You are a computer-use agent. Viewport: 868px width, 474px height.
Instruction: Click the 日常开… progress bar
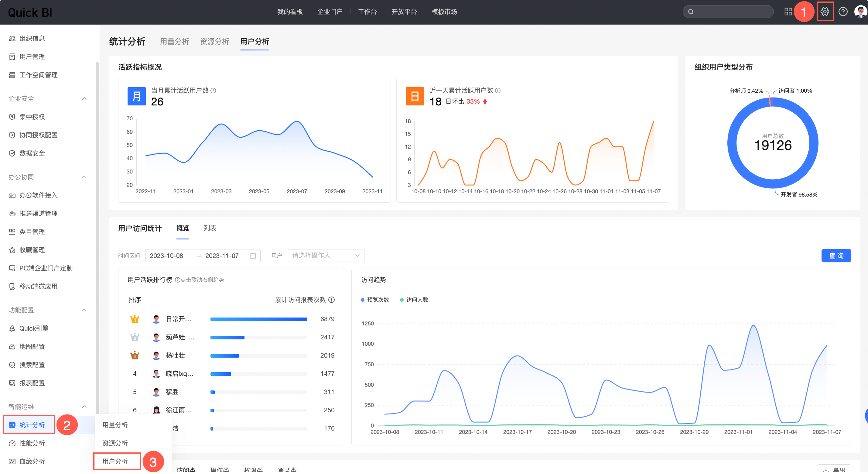(x=259, y=319)
